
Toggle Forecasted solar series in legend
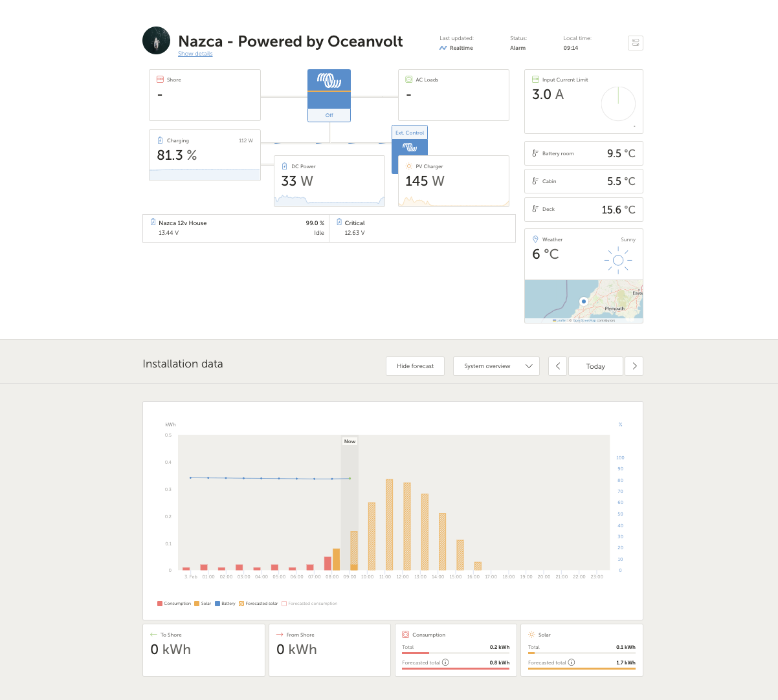point(258,604)
